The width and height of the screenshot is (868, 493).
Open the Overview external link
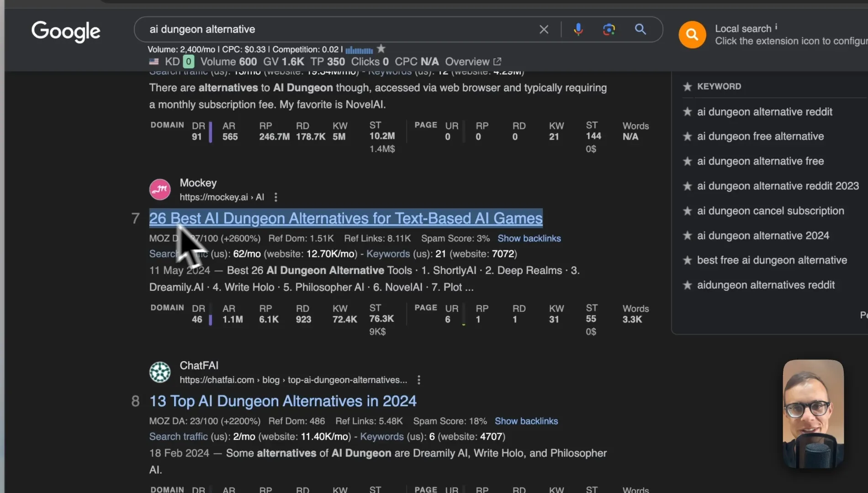tap(473, 62)
